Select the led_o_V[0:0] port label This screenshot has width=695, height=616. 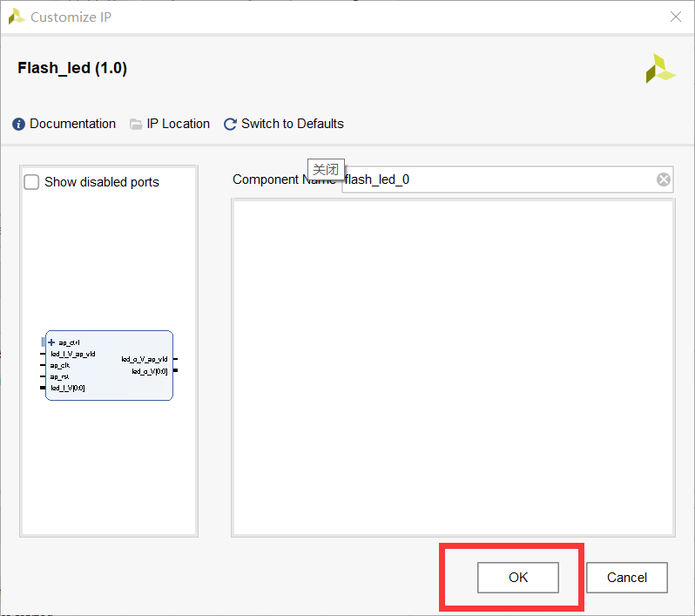click(x=150, y=371)
